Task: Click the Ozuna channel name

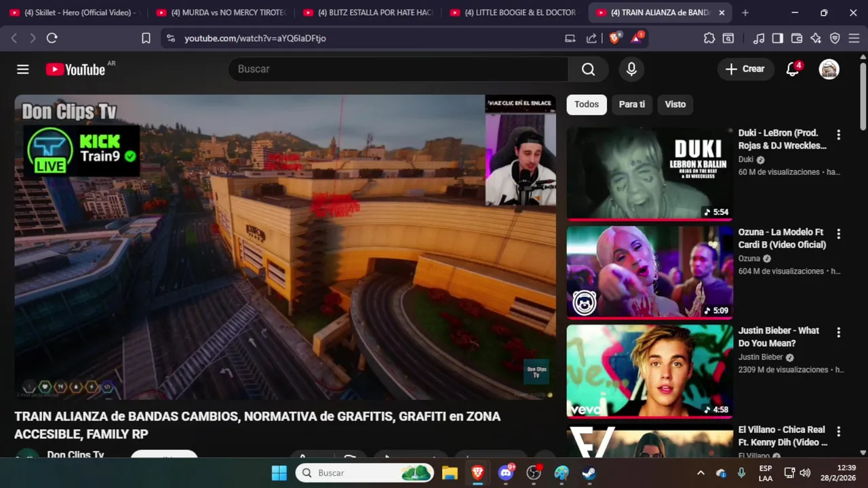Action: pyautogui.click(x=749, y=258)
